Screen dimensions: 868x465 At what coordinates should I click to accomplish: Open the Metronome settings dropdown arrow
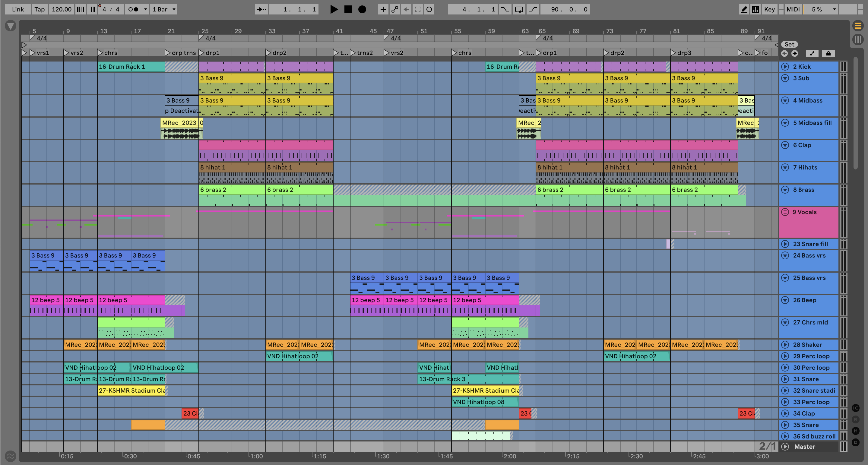tap(146, 9)
